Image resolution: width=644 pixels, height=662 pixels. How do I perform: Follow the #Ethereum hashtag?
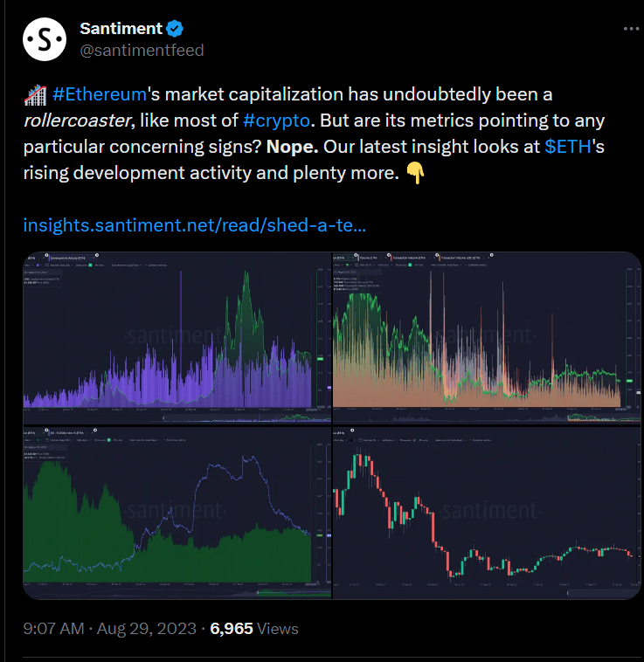pos(100,94)
